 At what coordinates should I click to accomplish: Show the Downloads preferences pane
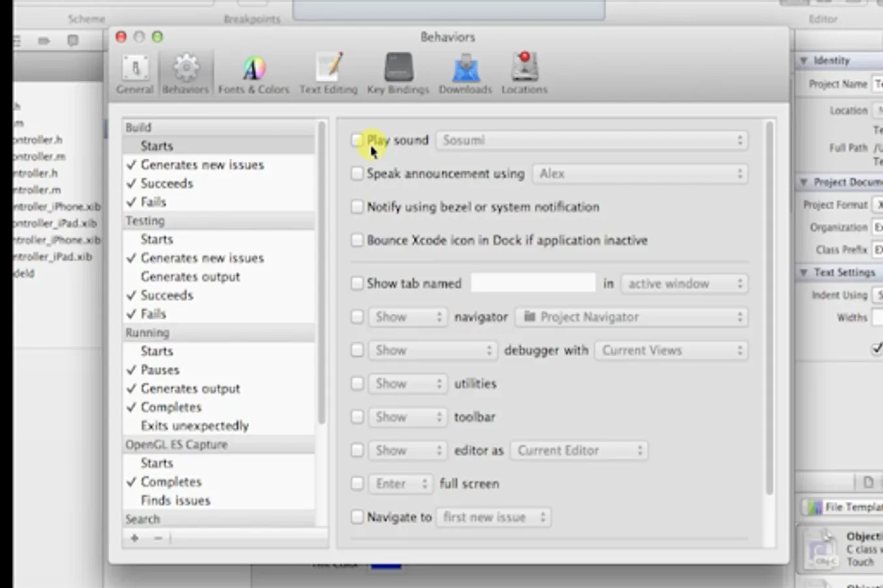click(x=465, y=74)
